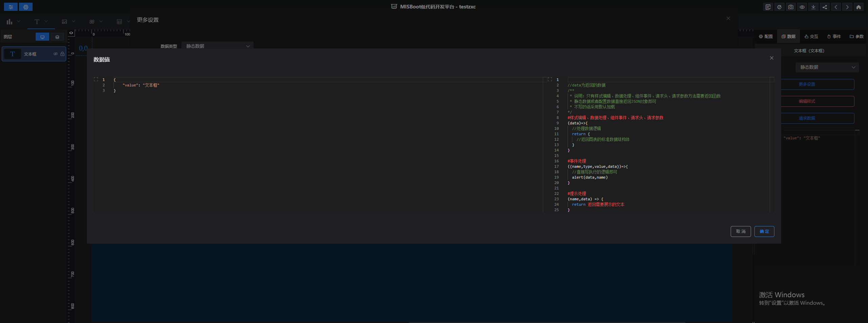
Task: Click the //data为返回的数据 comment line
Action: (586, 85)
